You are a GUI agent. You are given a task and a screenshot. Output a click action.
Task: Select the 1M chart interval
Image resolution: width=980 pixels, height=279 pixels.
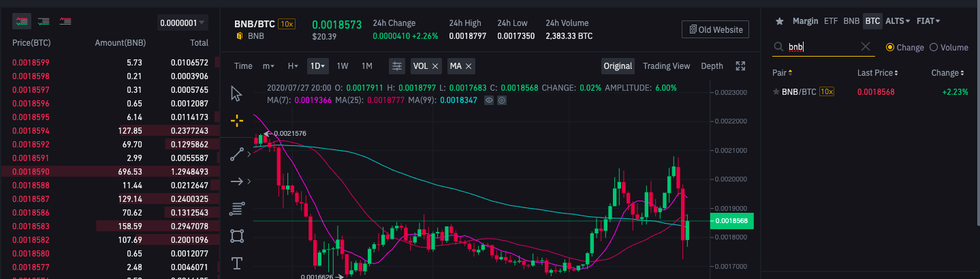pyautogui.click(x=367, y=66)
